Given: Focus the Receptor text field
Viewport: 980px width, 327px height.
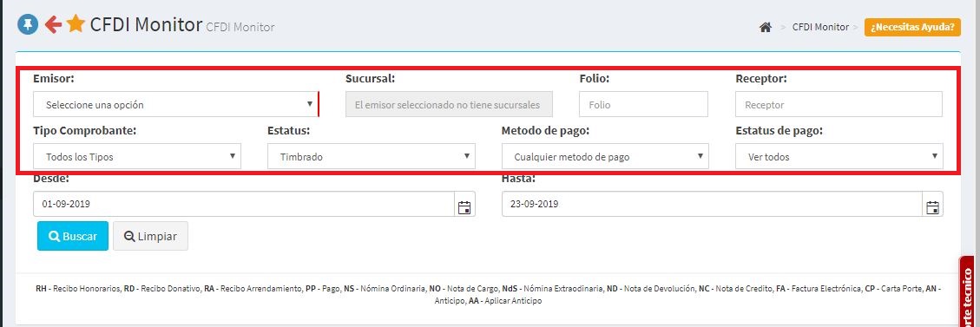Looking at the screenshot, I should [x=839, y=104].
